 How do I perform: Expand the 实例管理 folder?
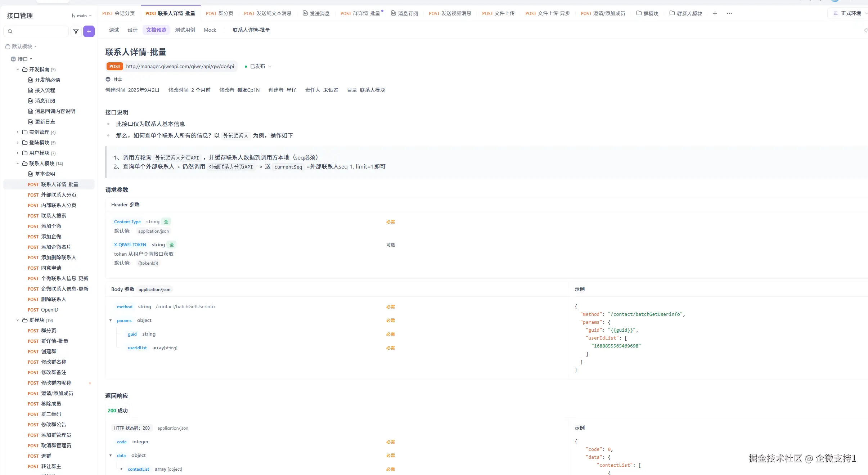coord(18,132)
